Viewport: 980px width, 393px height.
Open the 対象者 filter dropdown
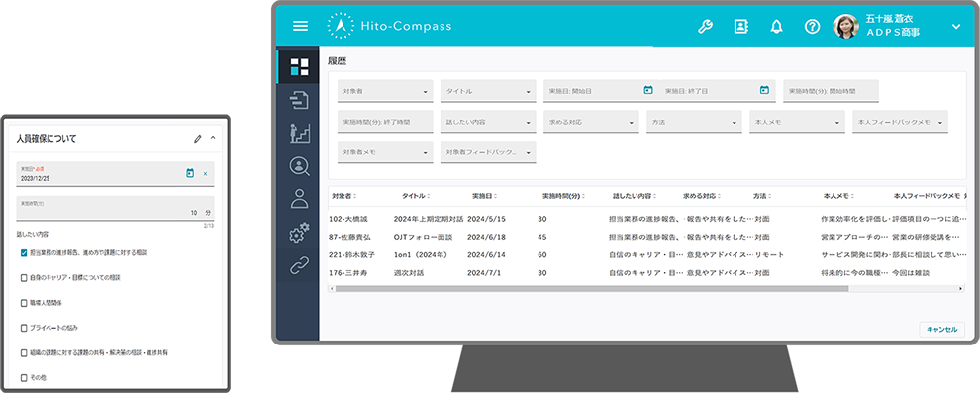(x=385, y=91)
